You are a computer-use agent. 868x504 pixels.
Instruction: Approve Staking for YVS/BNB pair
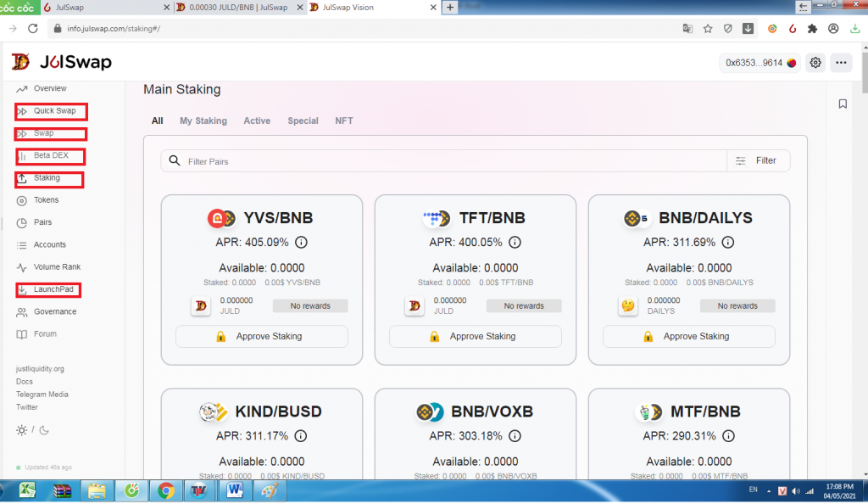(262, 337)
